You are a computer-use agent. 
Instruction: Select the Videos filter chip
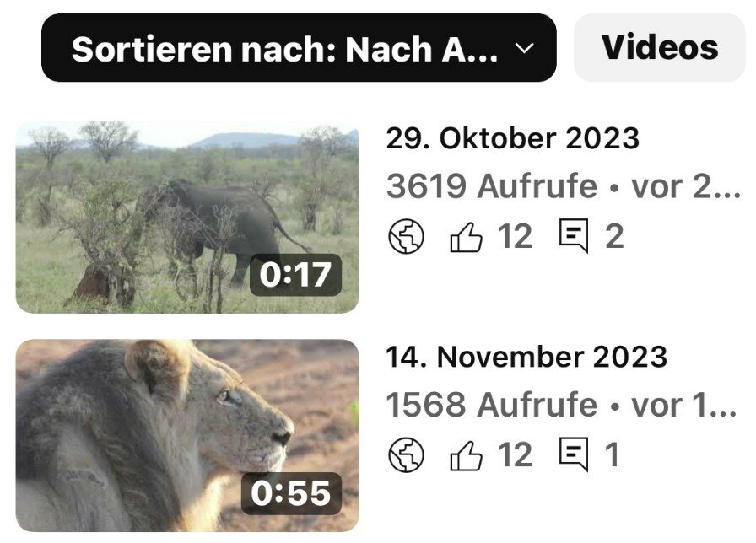[660, 48]
